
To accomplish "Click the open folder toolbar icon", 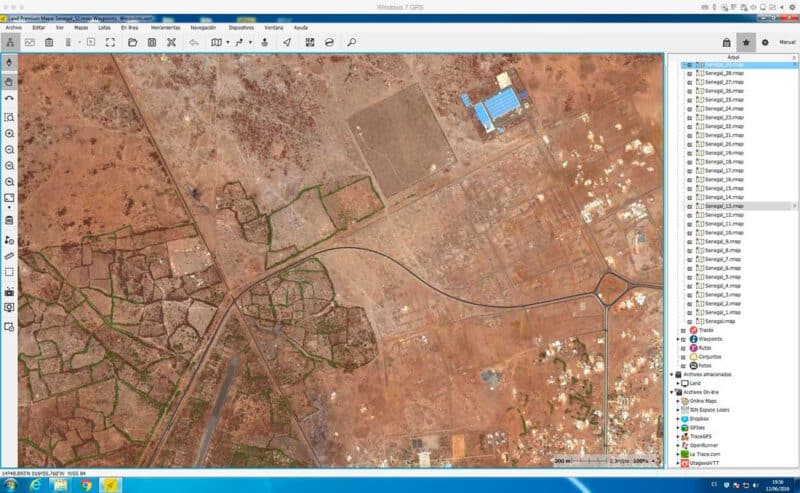I will point(132,42).
